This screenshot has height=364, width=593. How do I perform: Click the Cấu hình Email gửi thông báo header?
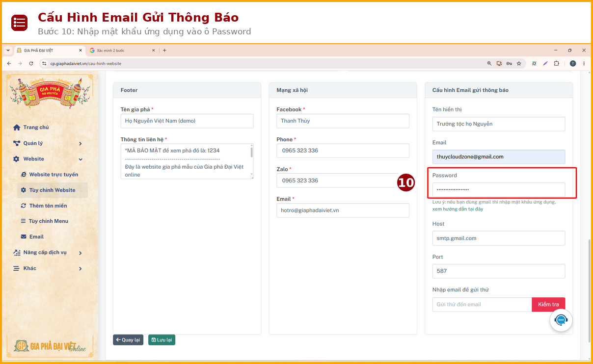click(x=499, y=90)
